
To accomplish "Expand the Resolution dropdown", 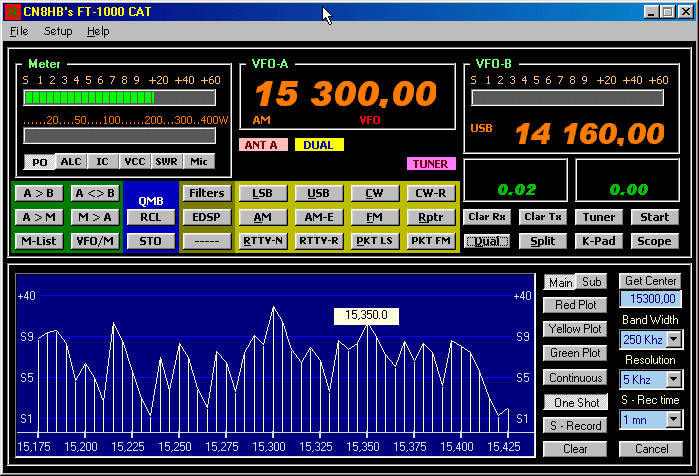I will [673, 379].
